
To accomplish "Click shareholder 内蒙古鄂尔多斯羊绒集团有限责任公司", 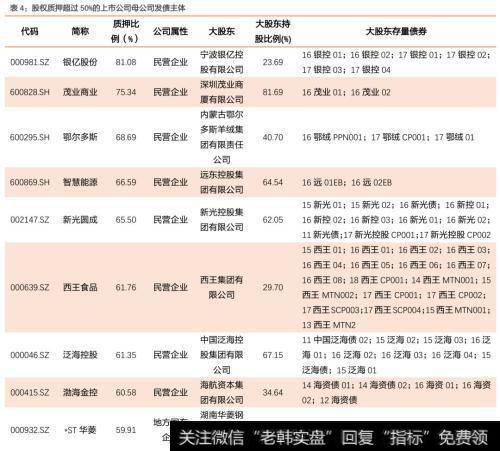I will click(x=222, y=137).
